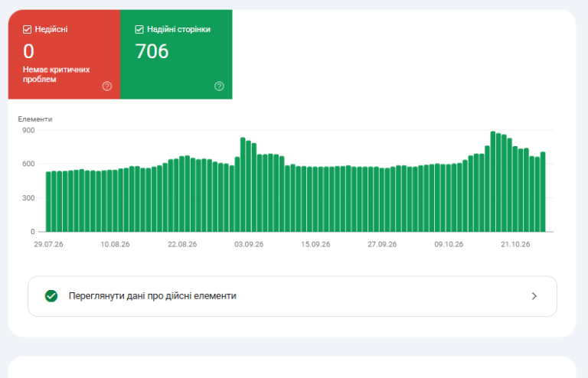The height and width of the screenshot is (378, 588).
Task: Open Переглянути дані про дійсні елементи
Action: [292, 296]
